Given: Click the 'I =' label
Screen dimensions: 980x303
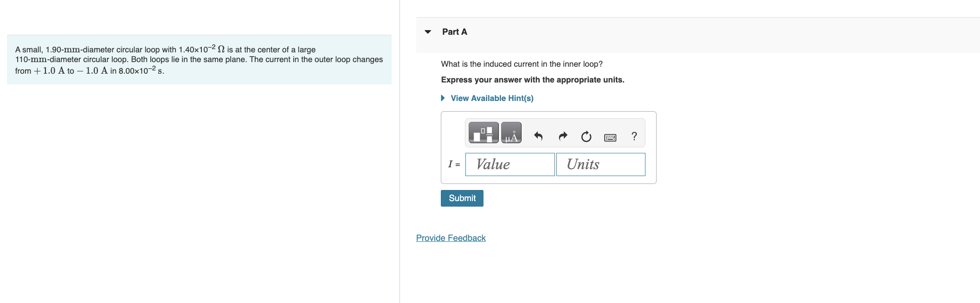Looking at the screenshot, I should [x=454, y=164].
